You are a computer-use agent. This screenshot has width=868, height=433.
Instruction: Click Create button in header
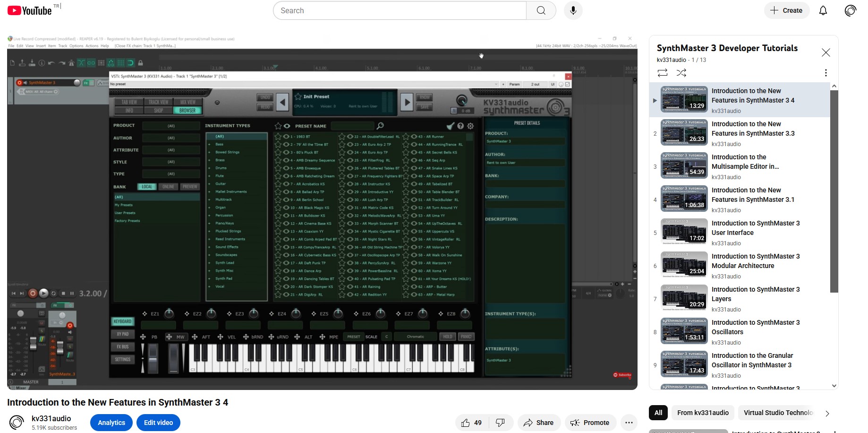tap(787, 10)
